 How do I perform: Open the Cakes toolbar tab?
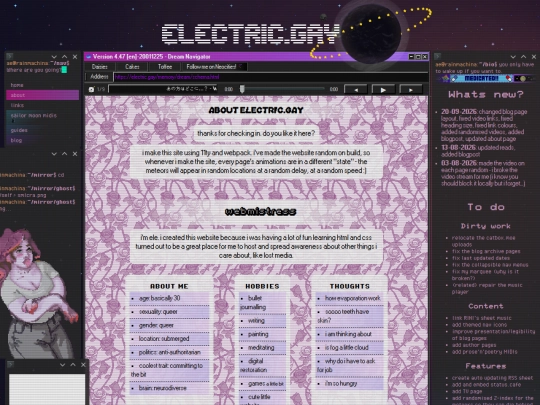(x=132, y=67)
